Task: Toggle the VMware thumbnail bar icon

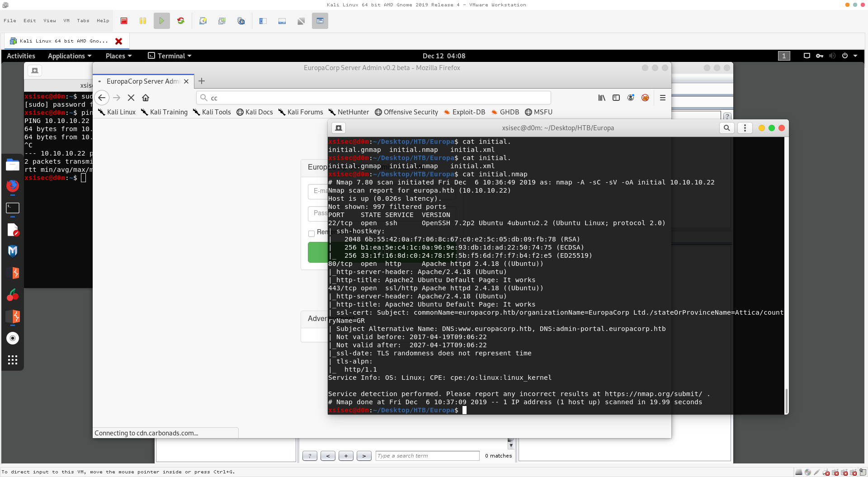Action: [x=282, y=21]
